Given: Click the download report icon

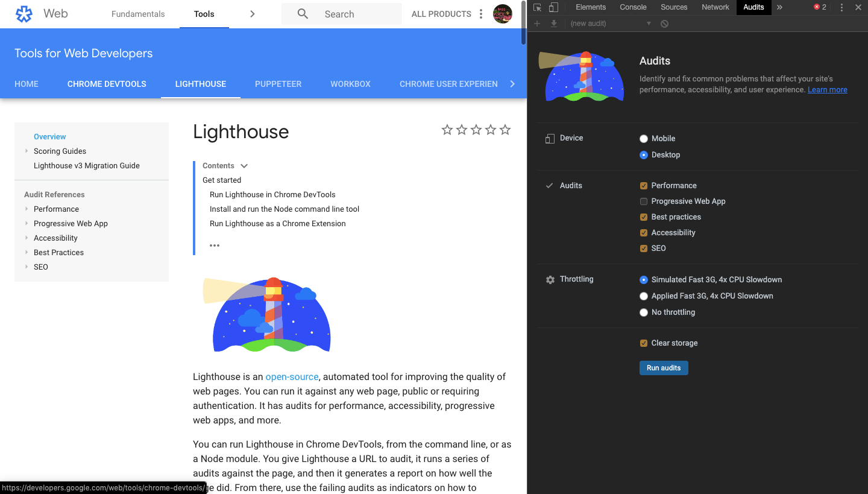Looking at the screenshot, I should coord(554,24).
